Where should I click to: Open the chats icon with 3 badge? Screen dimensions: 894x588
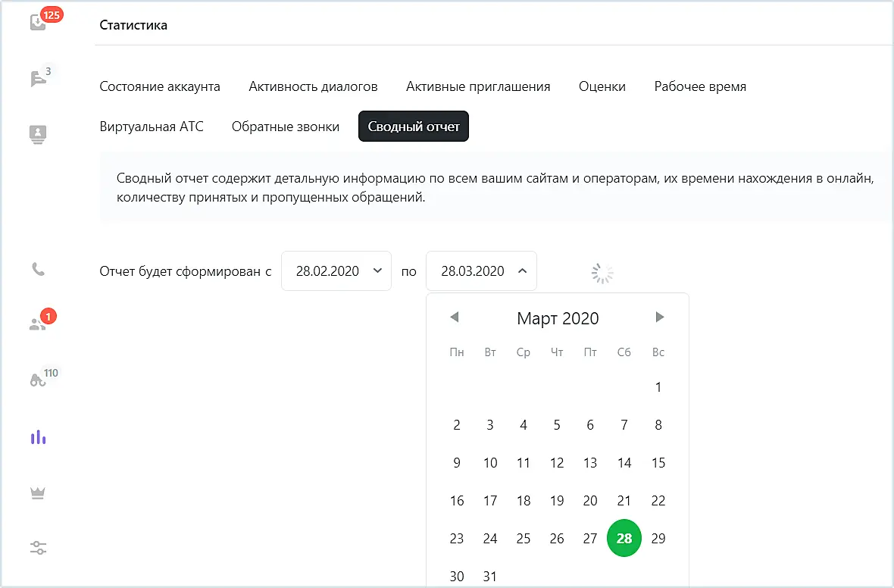pyautogui.click(x=38, y=79)
